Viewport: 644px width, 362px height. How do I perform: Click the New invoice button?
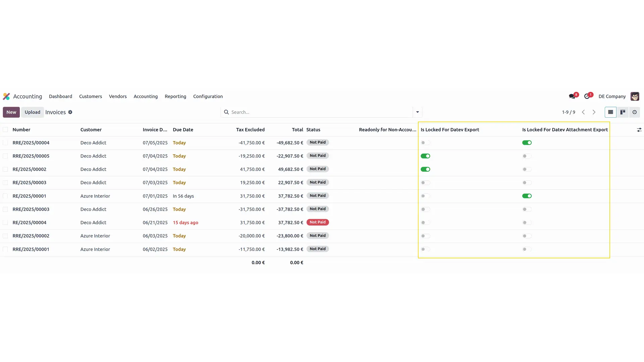coord(11,112)
